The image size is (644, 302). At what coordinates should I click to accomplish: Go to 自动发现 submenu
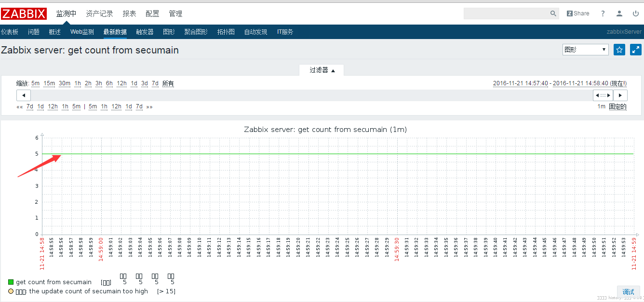click(255, 32)
